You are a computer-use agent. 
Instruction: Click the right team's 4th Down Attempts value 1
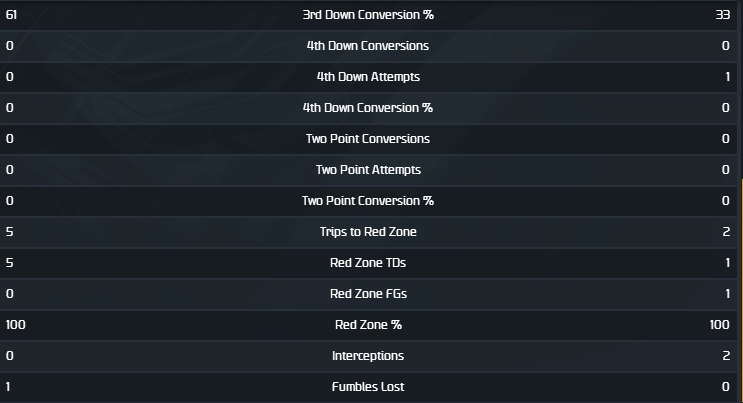click(x=727, y=77)
